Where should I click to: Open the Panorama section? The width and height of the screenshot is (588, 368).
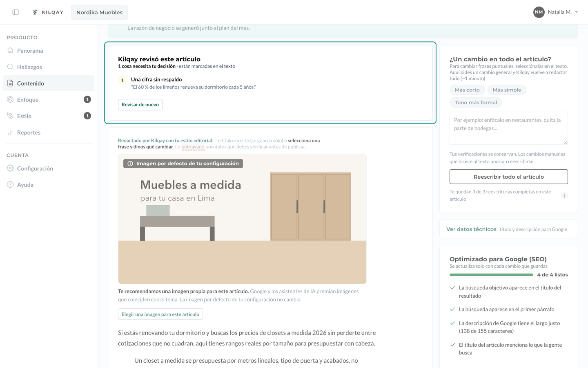pos(49,51)
